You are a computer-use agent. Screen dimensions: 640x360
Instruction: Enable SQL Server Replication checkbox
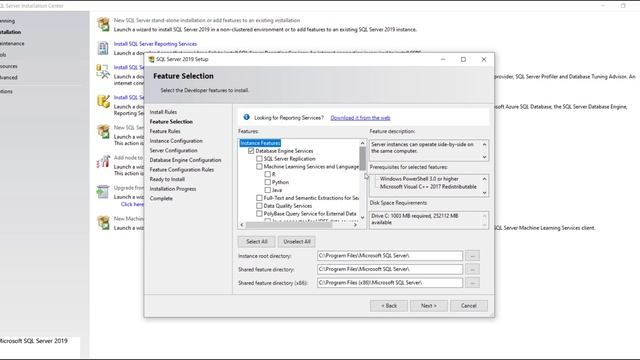tap(259, 158)
